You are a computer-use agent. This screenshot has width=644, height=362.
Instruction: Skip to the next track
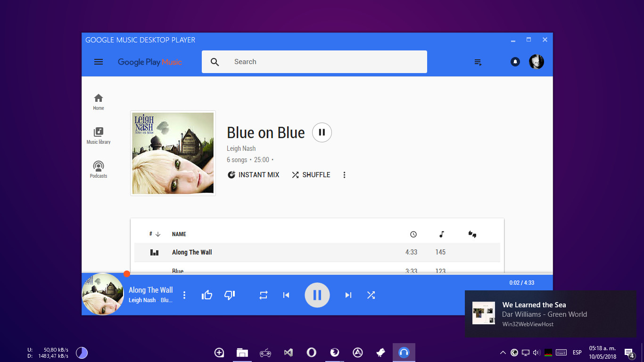point(348,295)
